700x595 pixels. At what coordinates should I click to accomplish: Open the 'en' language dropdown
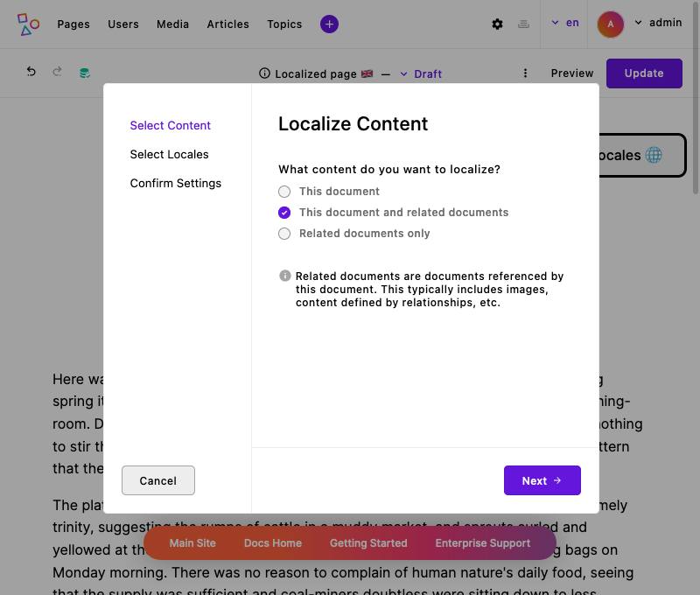point(565,22)
